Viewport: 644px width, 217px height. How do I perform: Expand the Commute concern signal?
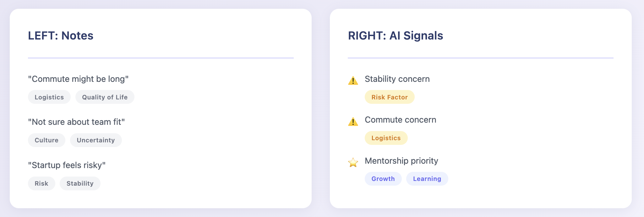[x=400, y=120]
